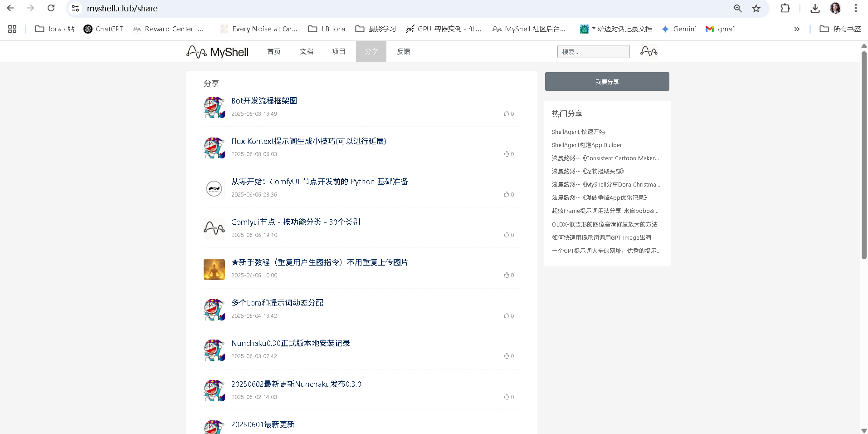This screenshot has height=434, width=868.
Task: Open the Chrome three-dot menu
Action: (856, 8)
